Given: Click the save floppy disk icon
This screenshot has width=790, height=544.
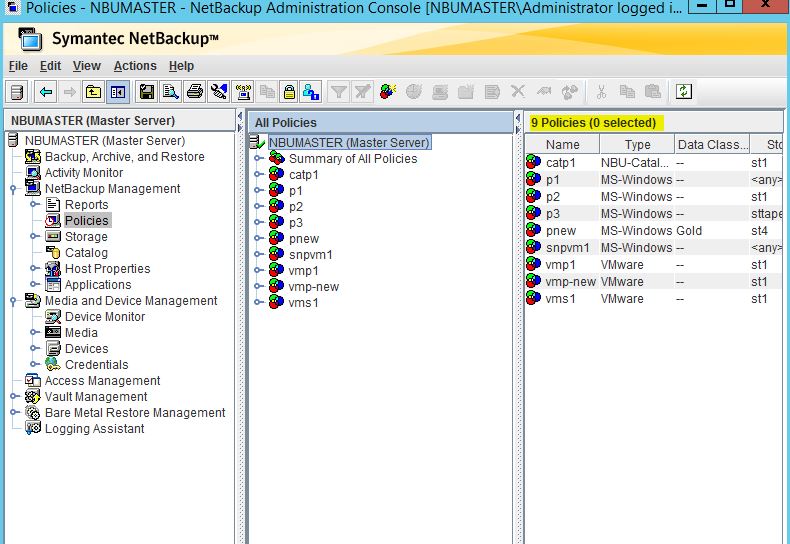Looking at the screenshot, I should click(147, 92).
